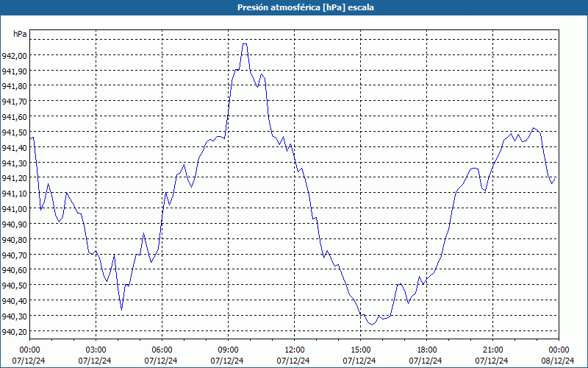Click the pressure curve's highest peak near 09:45

tap(245, 44)
